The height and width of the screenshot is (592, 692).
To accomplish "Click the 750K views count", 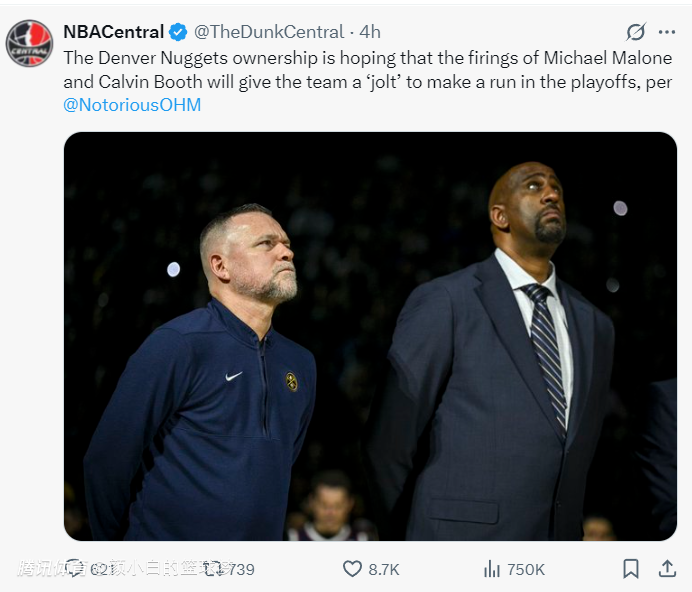I will pyautogui.click(x=526, y=569).
